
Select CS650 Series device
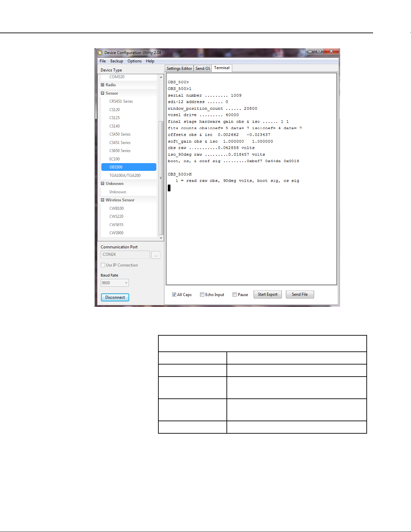(120, 151)
